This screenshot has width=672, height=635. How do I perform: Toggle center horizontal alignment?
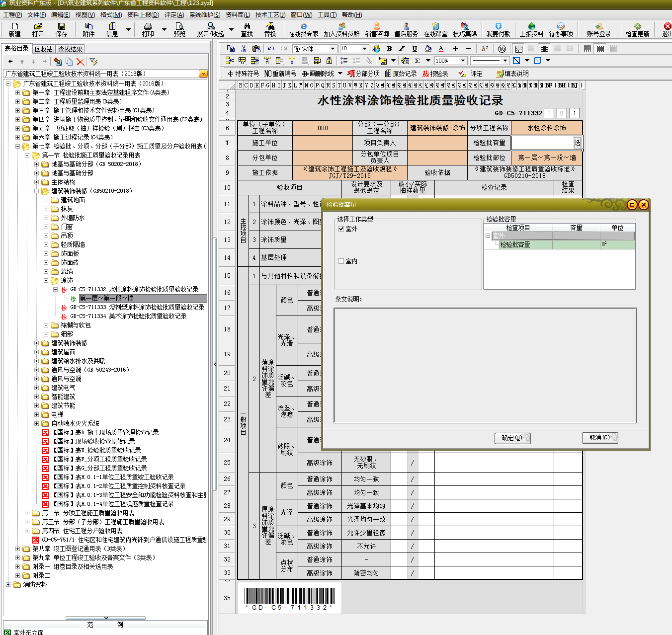tap(544, 48)
